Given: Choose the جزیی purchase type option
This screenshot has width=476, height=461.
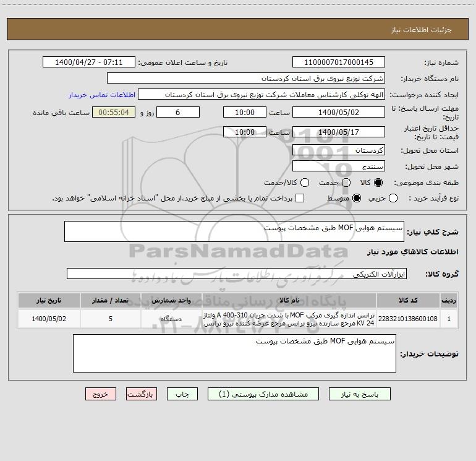Looking at the screenshot, I should click(393, 198).
